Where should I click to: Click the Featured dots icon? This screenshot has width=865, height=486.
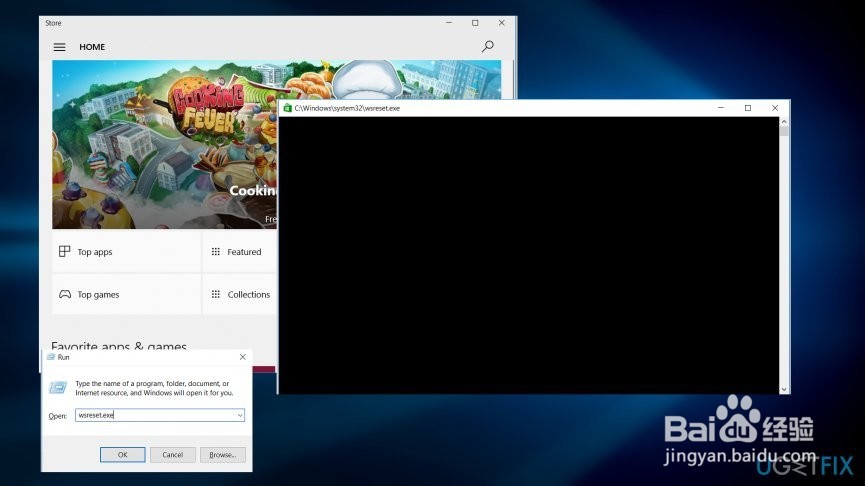coord(216,252)
